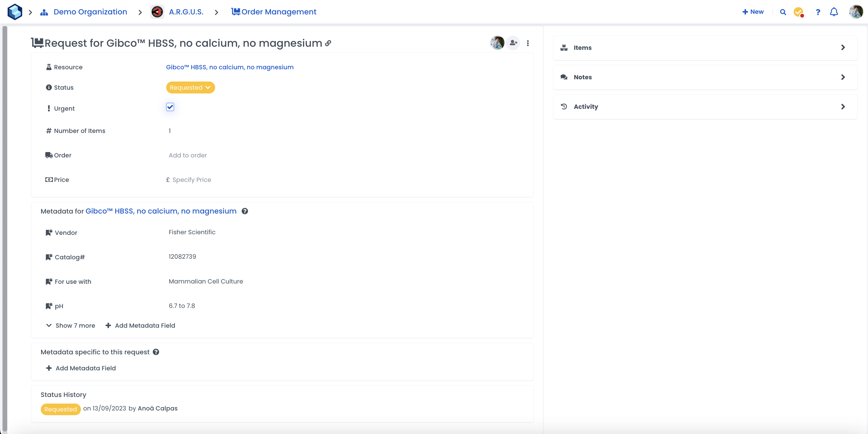Click the search magnifier icon
Viewport: 868px width, 434px height.
pos(783,12)
